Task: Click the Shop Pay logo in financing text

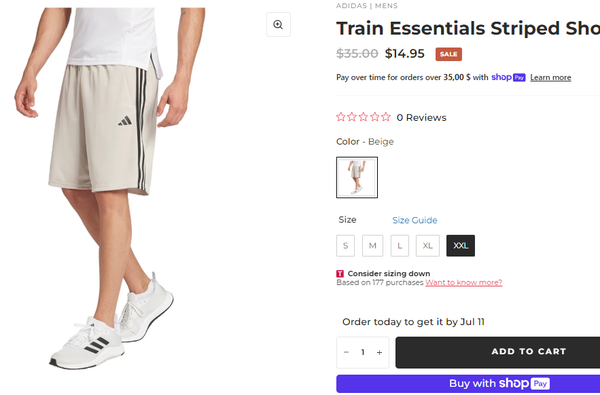Action: [508, 77]
